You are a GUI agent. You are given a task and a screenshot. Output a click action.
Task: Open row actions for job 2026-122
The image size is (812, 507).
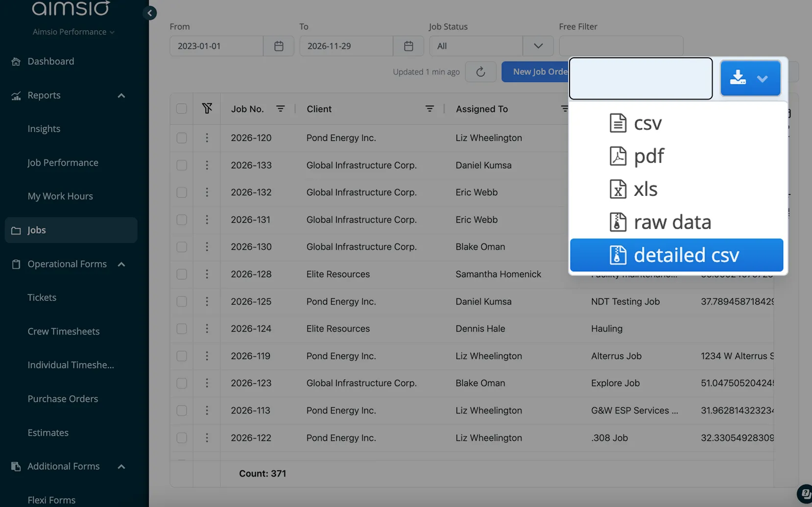[x=207, y=438]
